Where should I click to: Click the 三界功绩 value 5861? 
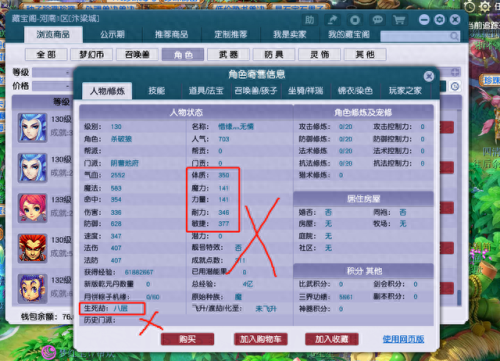tap(346, 297)
